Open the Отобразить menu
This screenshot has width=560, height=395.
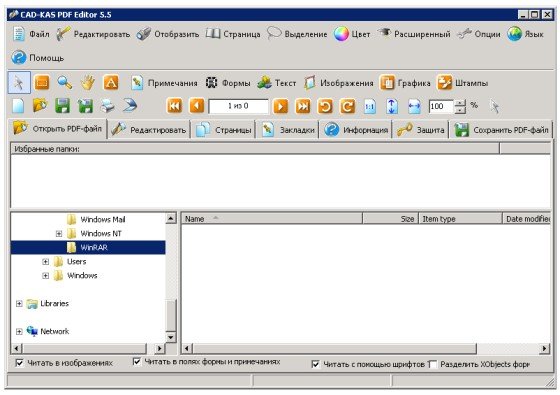(x=168, y=34)
